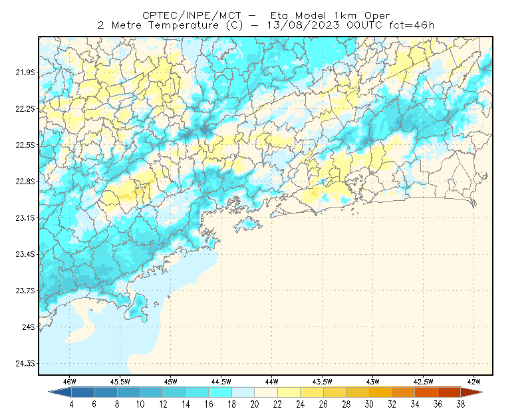Viewport: 532px width, 411px height.
Task: Click the '23.1S' latitude label
Action: 25,217
